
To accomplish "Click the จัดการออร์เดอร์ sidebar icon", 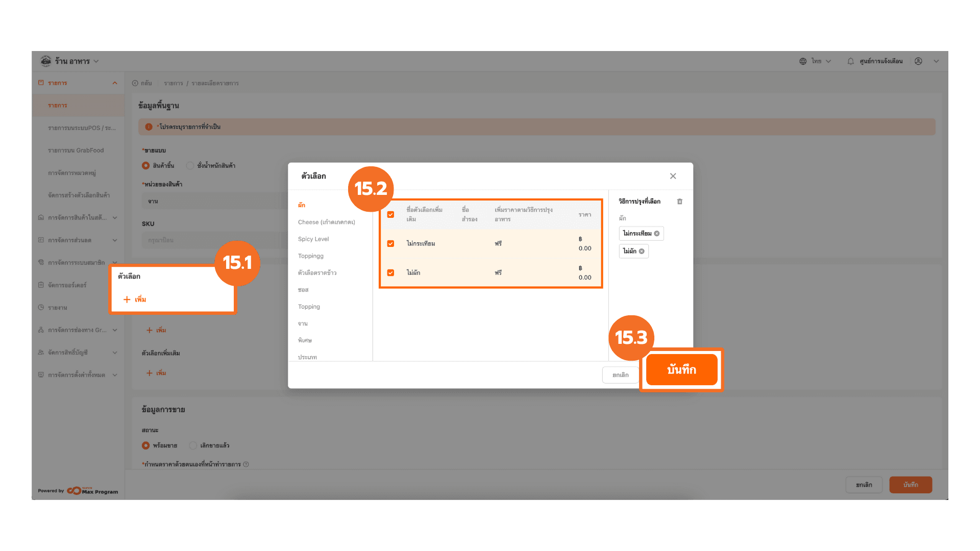I will click(x=41, y=285).
